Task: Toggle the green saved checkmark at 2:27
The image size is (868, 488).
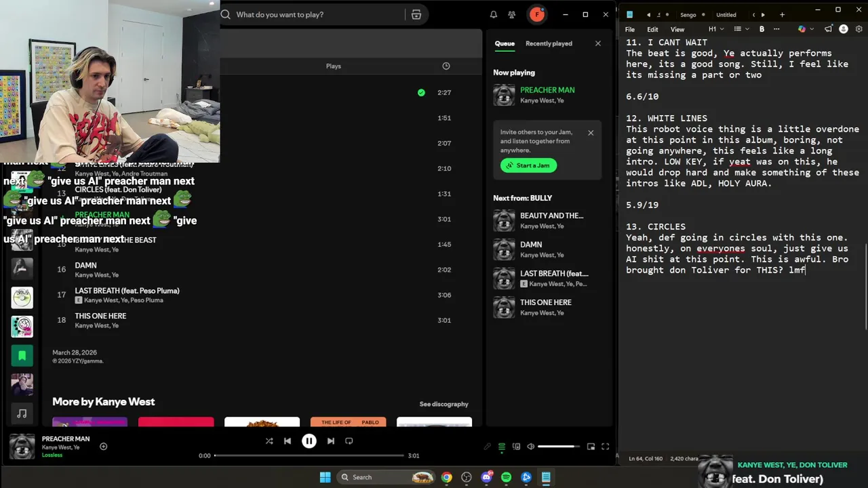Action: tap(421, 92)
